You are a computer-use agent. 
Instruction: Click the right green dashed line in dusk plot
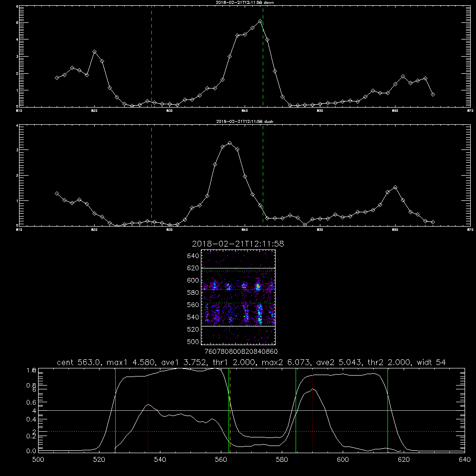pos(263,175)
